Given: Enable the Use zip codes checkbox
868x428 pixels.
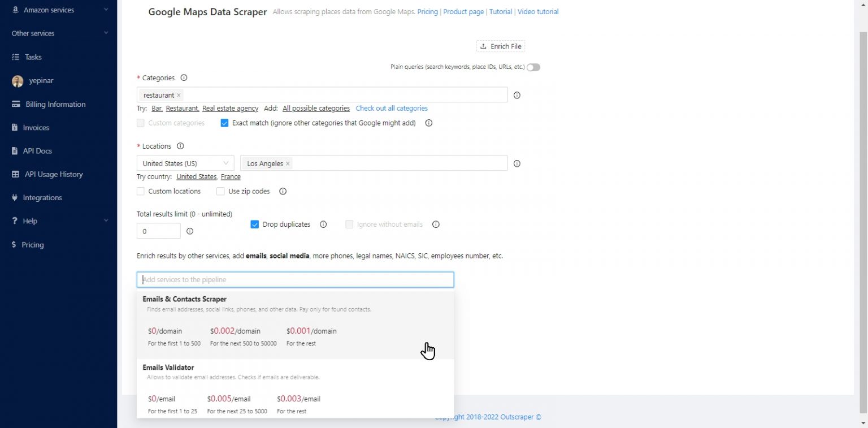Looking at the screenshot, I should pos(220,191).
